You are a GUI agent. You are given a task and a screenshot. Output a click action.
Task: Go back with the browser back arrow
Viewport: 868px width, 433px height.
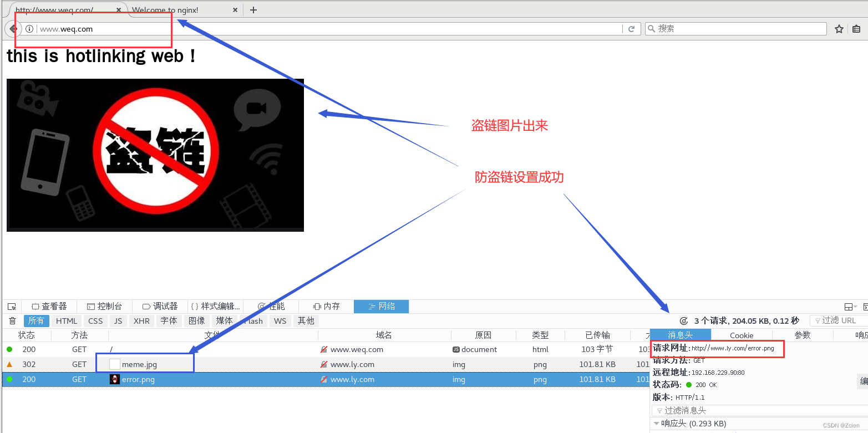click(12, 29)
